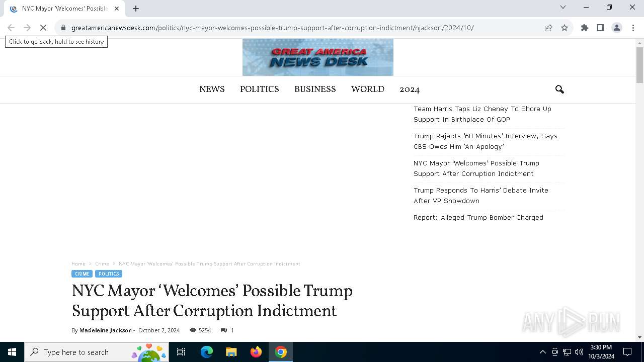
Task: Share this page from the address bar
Action: pyautogui.click(x=548, y=28)
